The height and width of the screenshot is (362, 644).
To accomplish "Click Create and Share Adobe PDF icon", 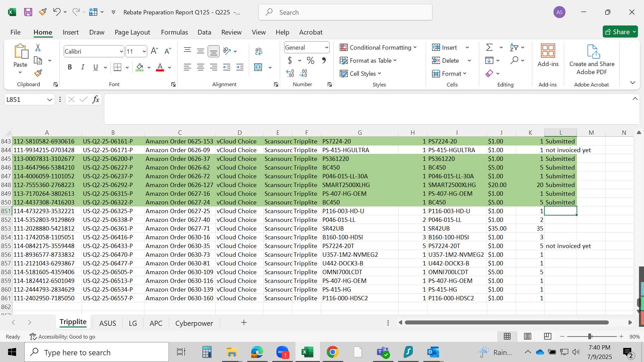I will [x=593, y=52].
